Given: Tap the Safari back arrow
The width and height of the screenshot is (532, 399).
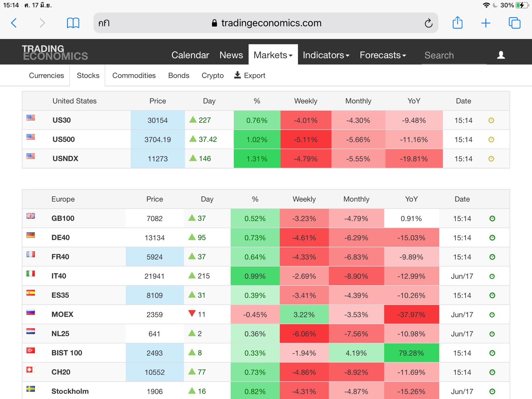Looking at the screenshot, I should point(14,23).
